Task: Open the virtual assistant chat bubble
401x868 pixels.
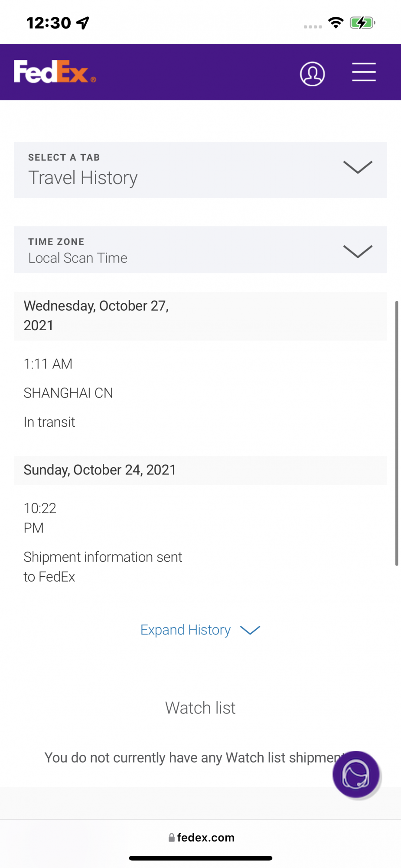Action: (356, 774)
